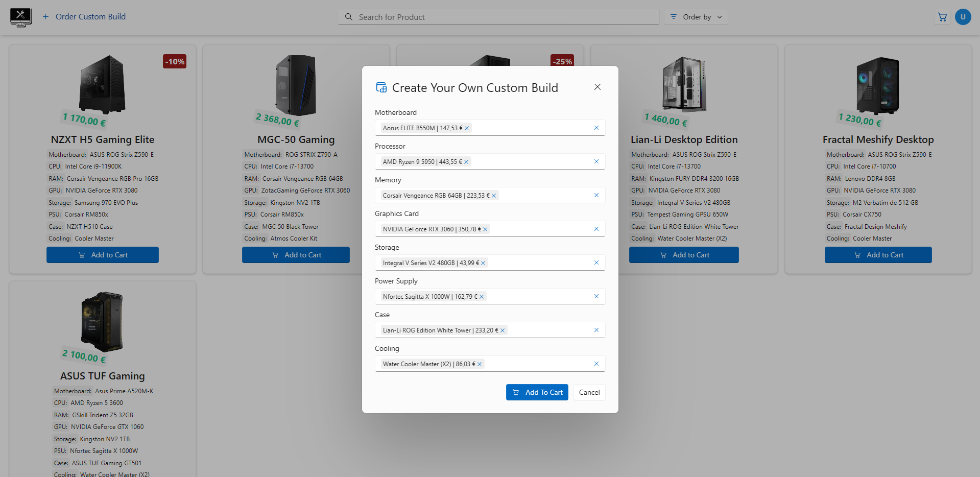The width and height of the screenshot is (980, 477).
Task: Cancel the custom build dialog
Action: pyautogui.click(x=589, y=392)
